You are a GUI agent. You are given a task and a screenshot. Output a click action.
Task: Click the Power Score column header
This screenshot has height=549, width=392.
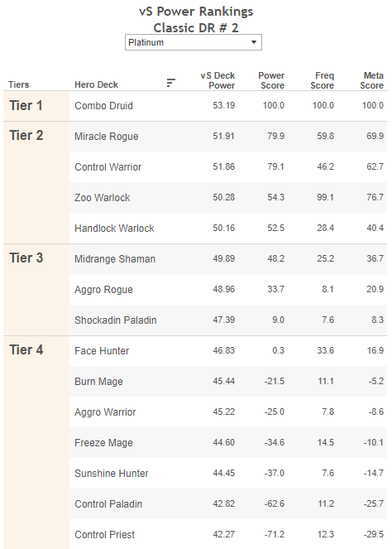[271, 80]
